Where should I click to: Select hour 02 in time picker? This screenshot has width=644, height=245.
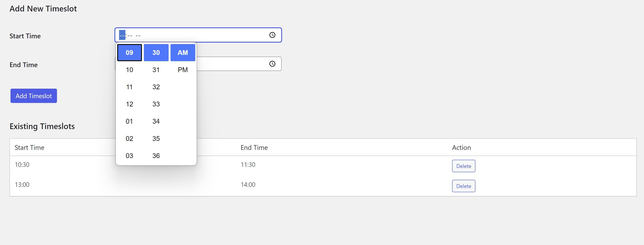(x=129, y=138)
